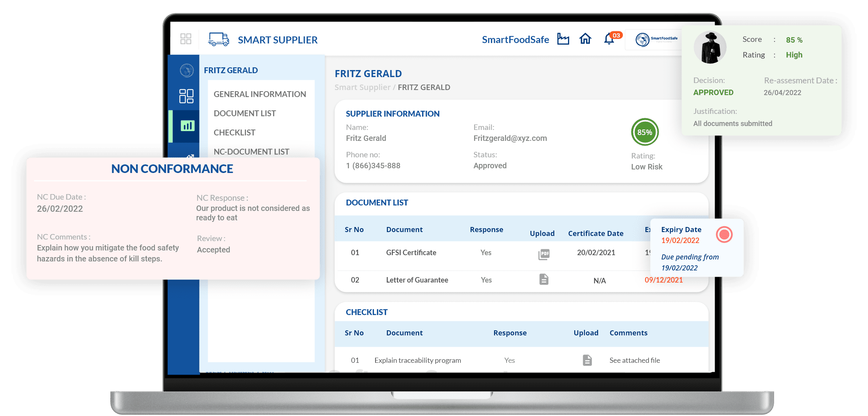Open the NC-Document List section
The width and height of the screenshot is (868, 416).
(251, 151)
